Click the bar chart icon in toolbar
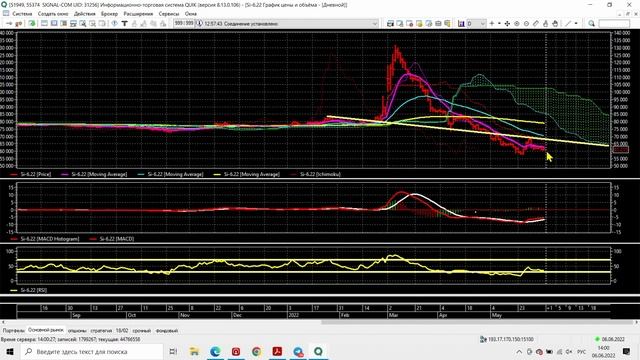The height and width of the screenshot is (360, 640). (x=461, y=23)
